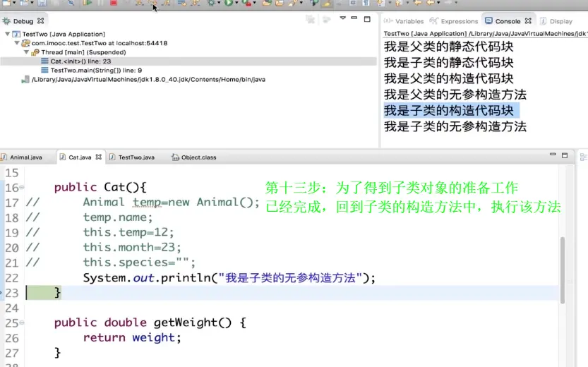Click the commented this.month=23 line

tap(132, 248)
